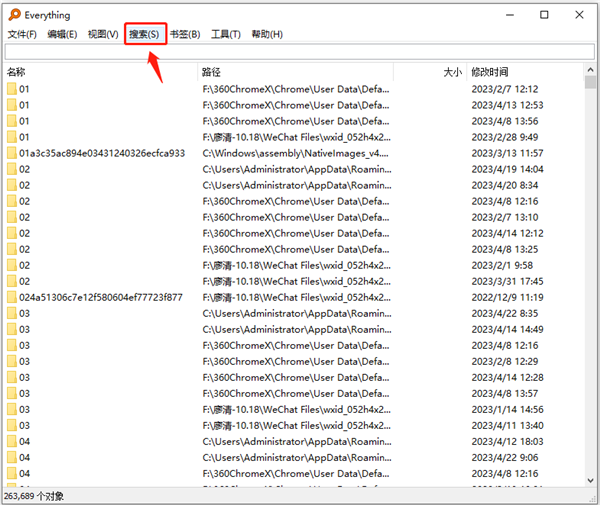Sort results by the 名称 column header
Screen dimensions: 600x505
coord(101,72)
